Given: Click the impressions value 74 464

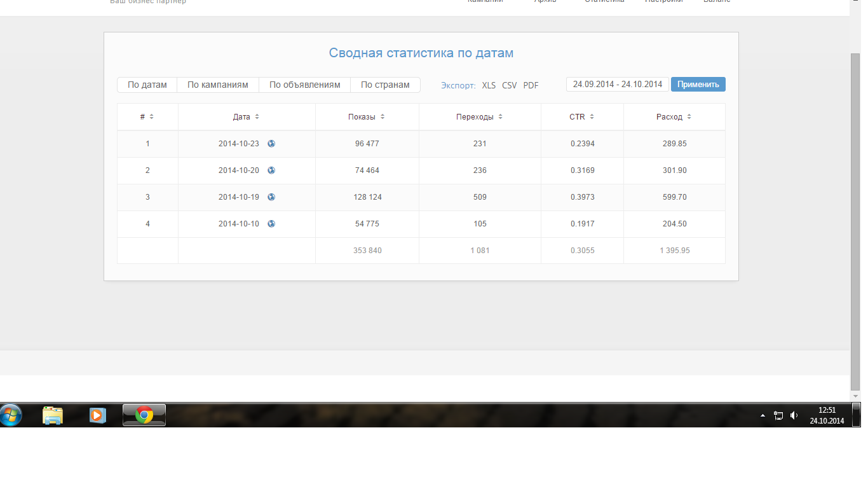Looking at the screenshot, I should 367,170.
